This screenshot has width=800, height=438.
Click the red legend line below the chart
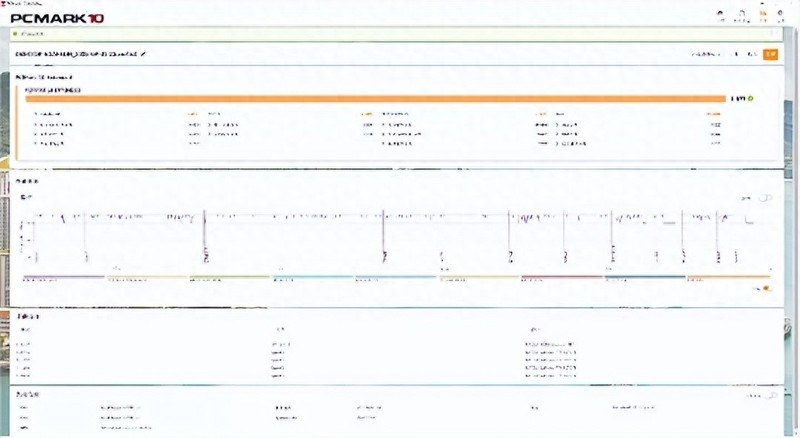pyautogui.click(x=562, y=277)
